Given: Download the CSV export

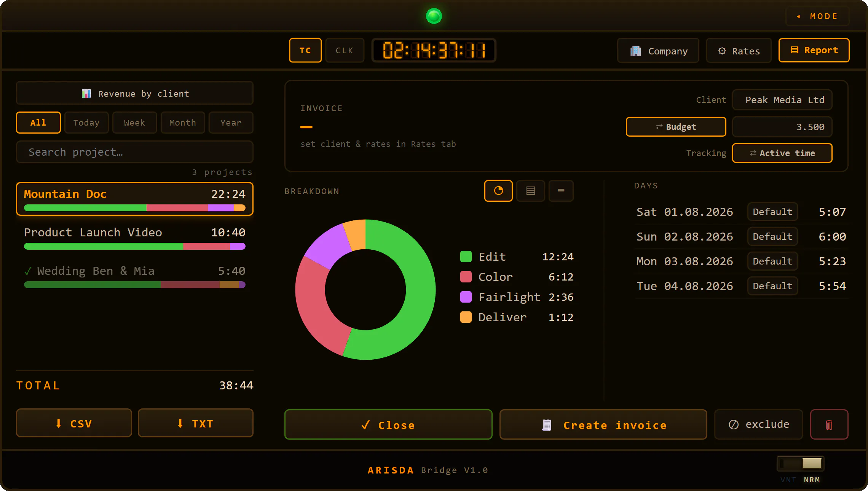Looking at the screenshot, I should 74,423.
